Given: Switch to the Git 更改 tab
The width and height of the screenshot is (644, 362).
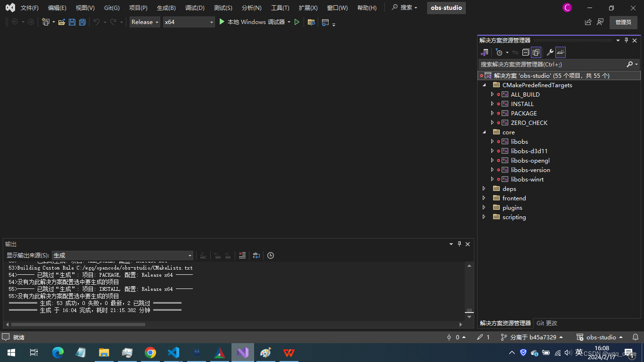Looking at the screenshot, I should point(547,323).
